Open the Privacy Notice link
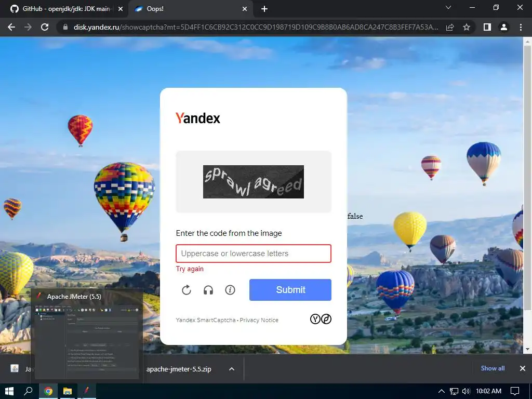The width and height of the screenshot is (532, 399). pos(259,320)
